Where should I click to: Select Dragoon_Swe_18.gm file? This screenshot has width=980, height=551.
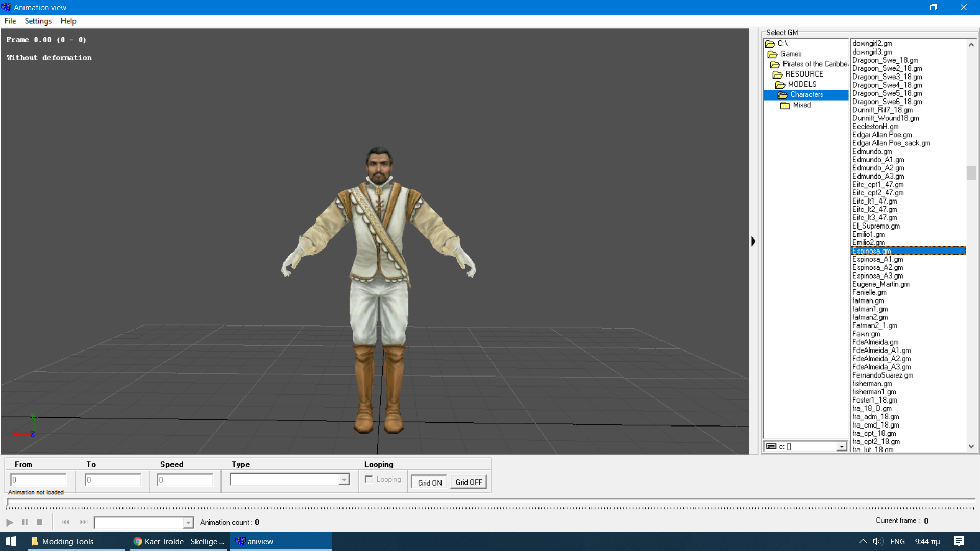[x=885, y=60]
